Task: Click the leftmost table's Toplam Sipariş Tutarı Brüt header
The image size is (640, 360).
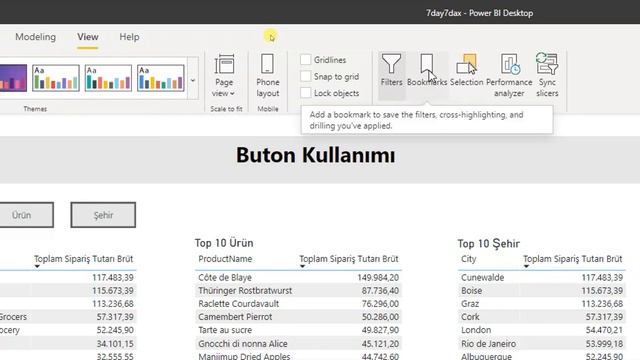Action: (84, 259)
